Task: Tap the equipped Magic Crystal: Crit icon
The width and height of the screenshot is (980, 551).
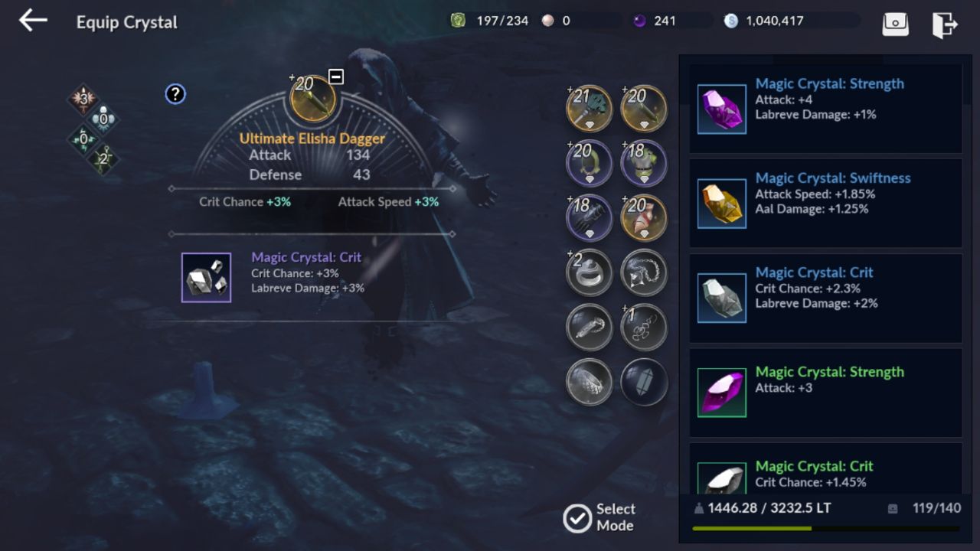Action: coord(206,277)
